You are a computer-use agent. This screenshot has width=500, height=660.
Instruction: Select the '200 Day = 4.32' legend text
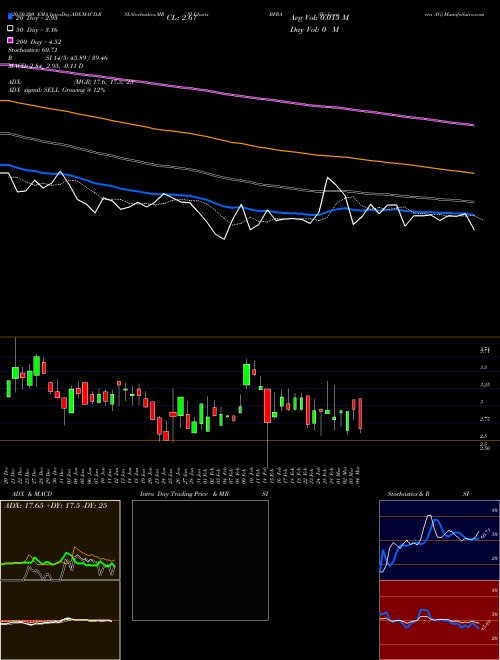[38, 42]
